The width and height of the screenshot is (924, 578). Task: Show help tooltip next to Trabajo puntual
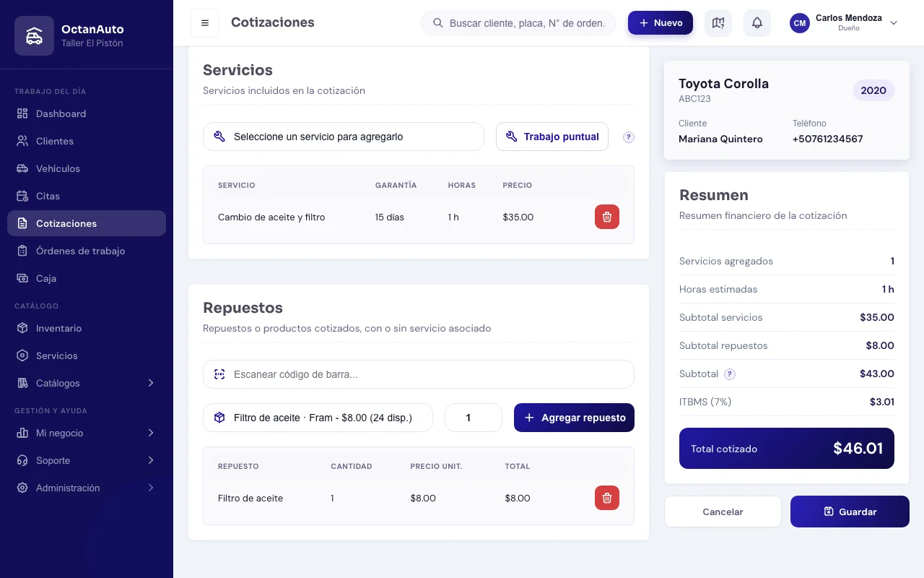(x=629, y=137)
